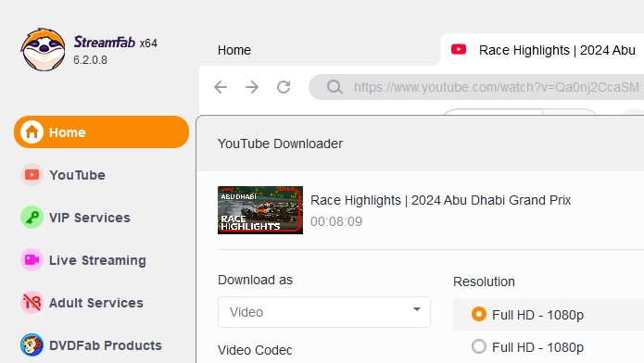
Task: Click the red YouTube sidebar icon
Action: click(x=32, y=174)
